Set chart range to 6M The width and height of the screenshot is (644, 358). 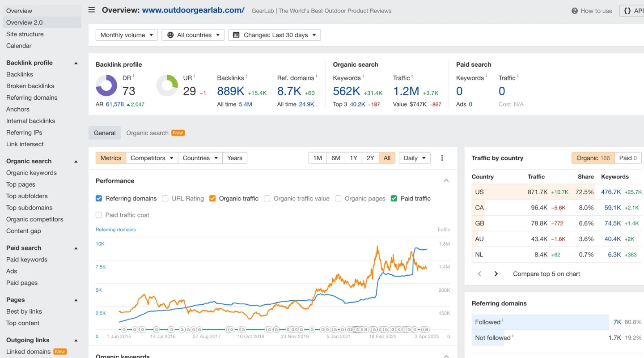(x=336, y=158)
